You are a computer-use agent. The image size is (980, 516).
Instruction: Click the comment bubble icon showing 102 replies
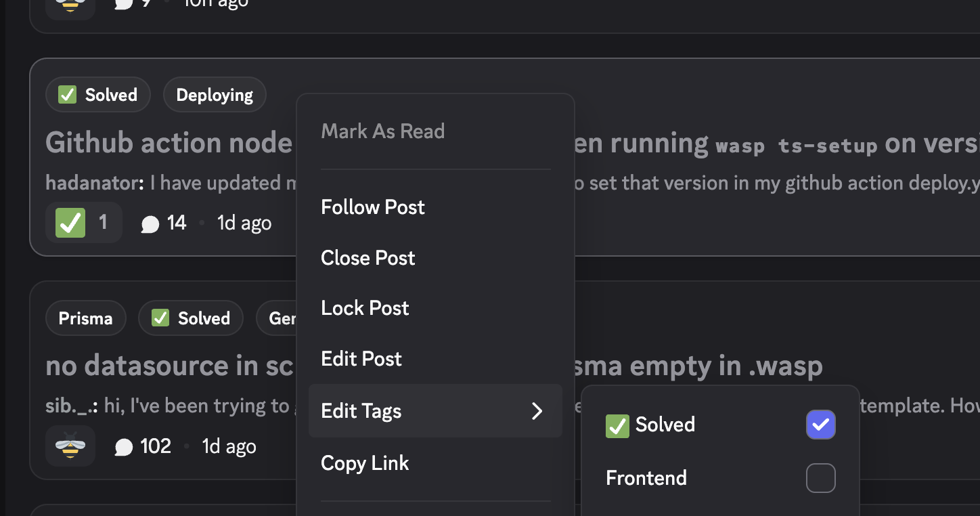124,447
